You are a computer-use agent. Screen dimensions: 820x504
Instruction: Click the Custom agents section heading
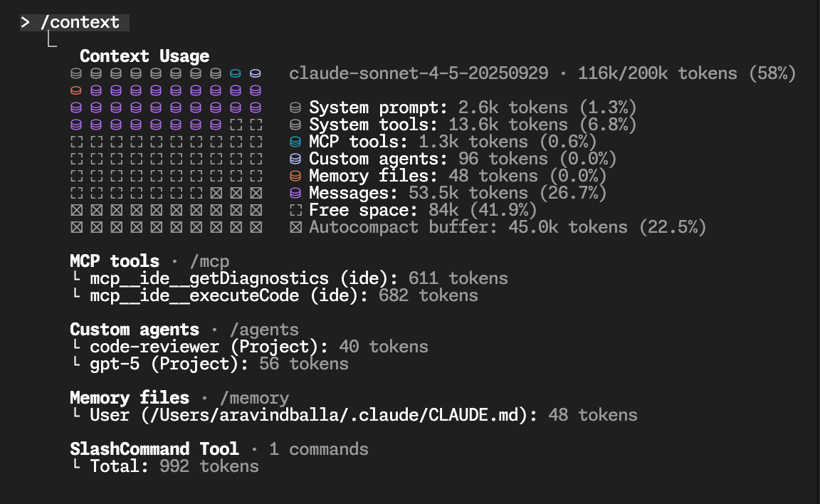pos(135,330)
